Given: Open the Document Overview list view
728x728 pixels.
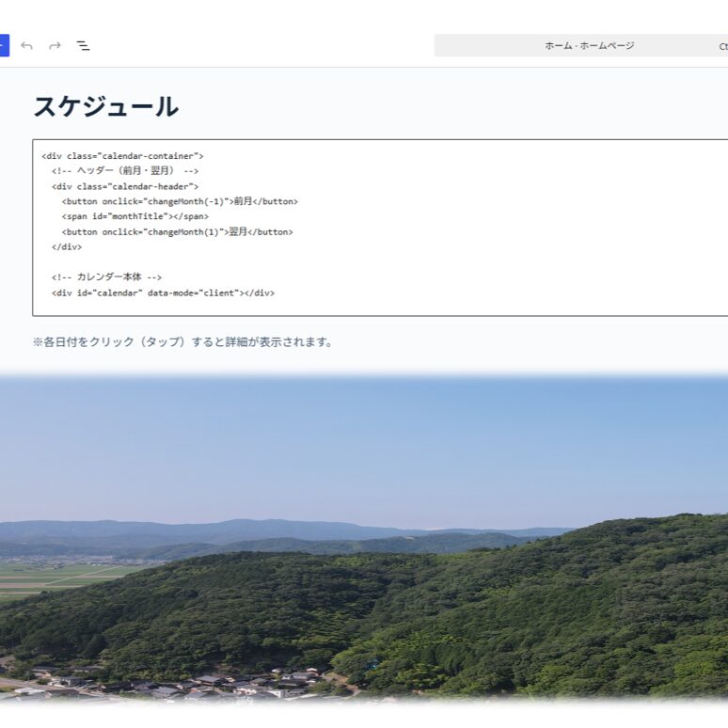Looking at the screenshot, I should click(x=83, y=45).
